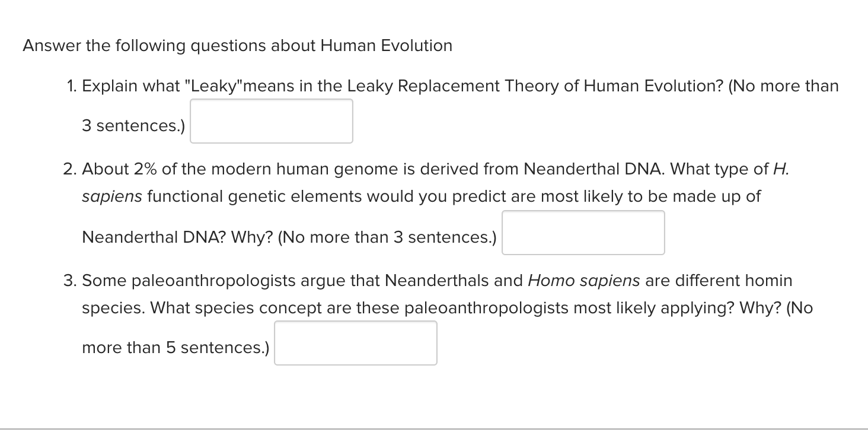Click the answer box for question 1

[271, 120]
